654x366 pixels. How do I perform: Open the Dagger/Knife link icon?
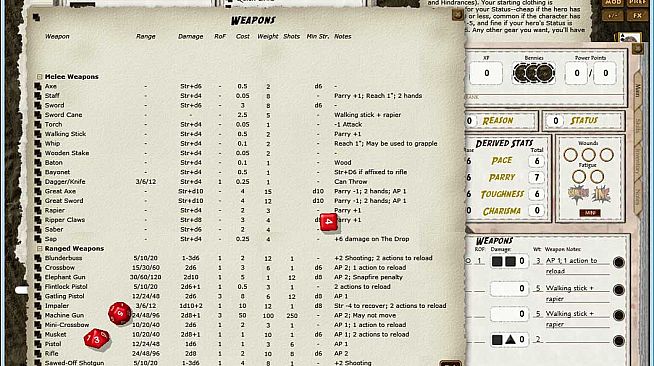coord(38,182)
